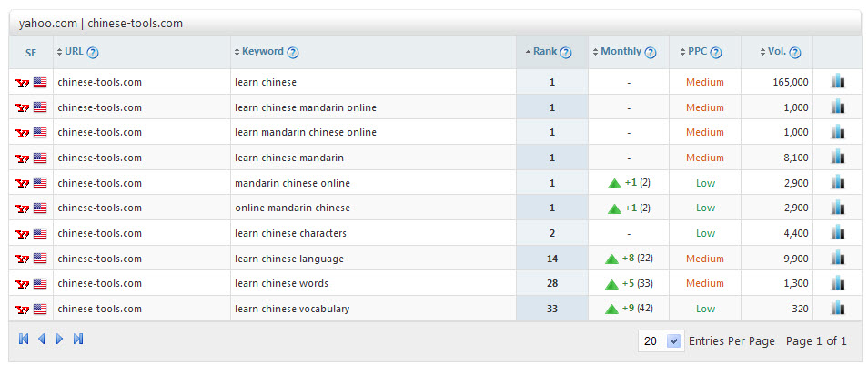Screen dimensions: 868x376
Task: Click help icon next to URL header
Action: tap(93, 53)
